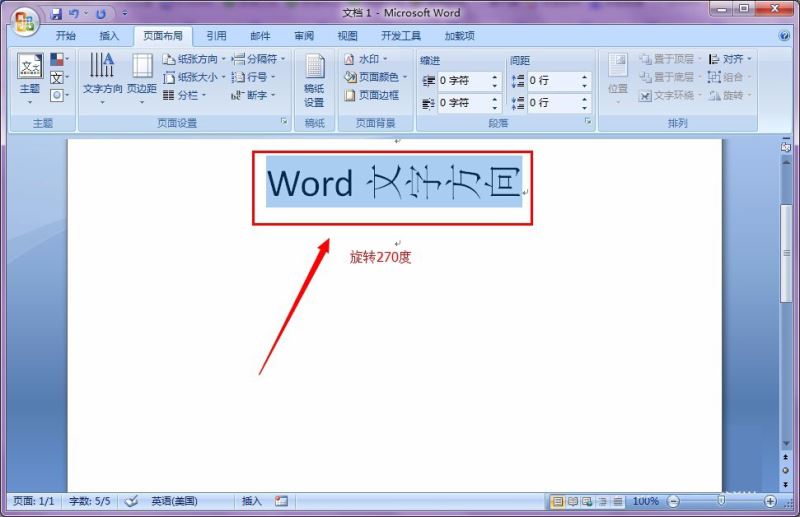The height and width of the screenshot is (517, 800).
Task: Decrease right indent with down arrow
Action: point(495,108)
